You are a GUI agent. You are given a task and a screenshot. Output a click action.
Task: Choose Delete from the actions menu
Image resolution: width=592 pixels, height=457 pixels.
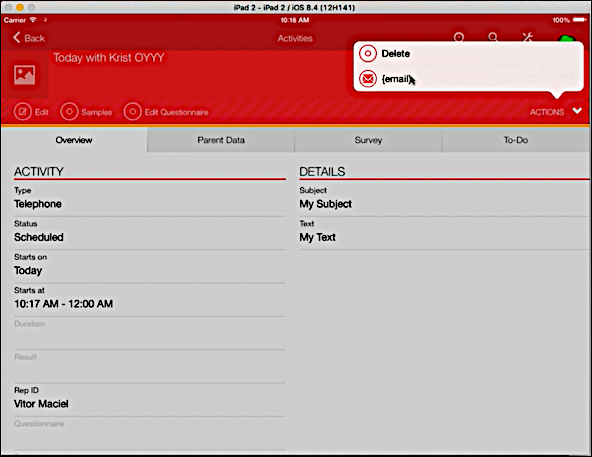point(396,54)
